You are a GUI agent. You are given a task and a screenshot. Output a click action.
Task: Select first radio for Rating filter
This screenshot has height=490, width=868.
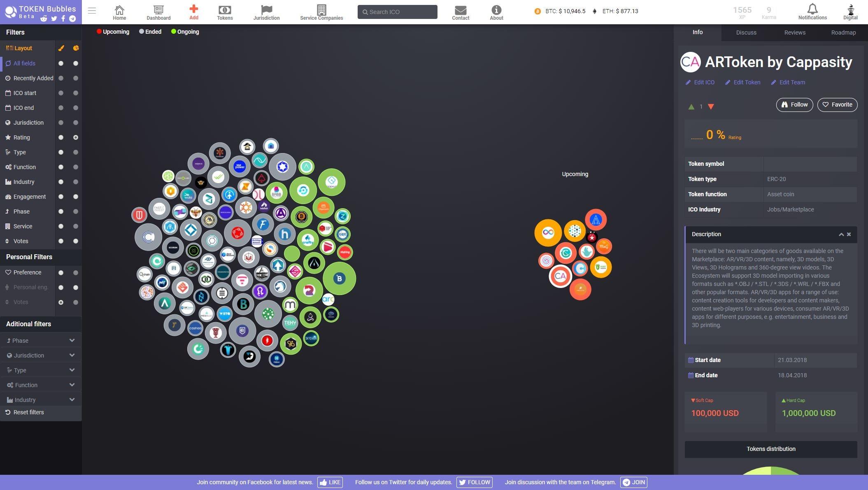61,137
